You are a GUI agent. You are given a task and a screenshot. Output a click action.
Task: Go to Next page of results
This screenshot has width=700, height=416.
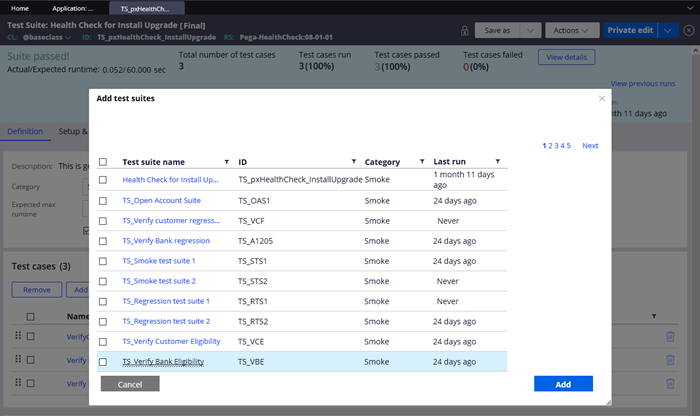(590, 146)
